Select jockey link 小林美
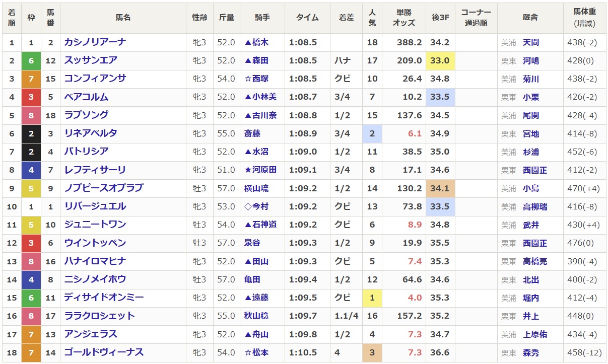The height and width of the screenshot is (364, 608). coord(264,97)
